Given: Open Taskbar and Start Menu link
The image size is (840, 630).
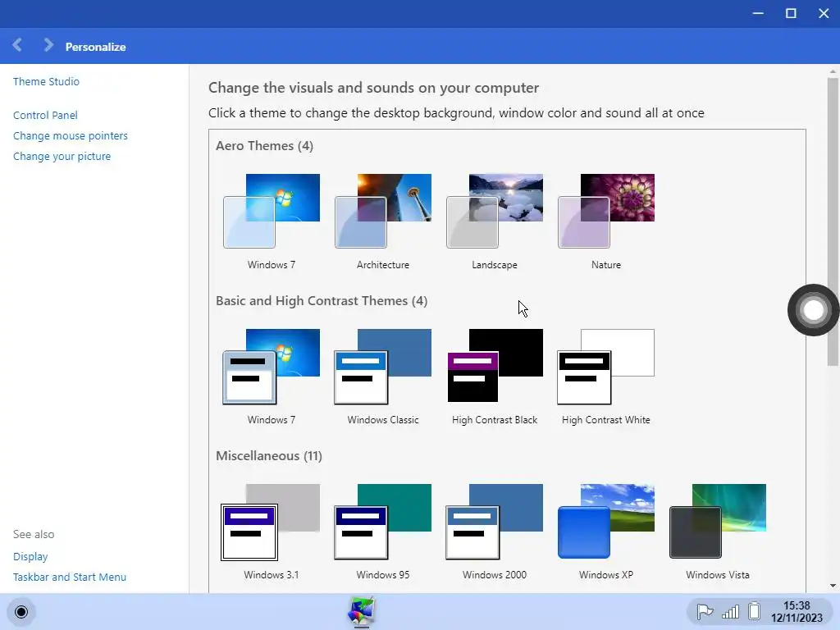Looking at the screenshot, I should pos(70,577).
